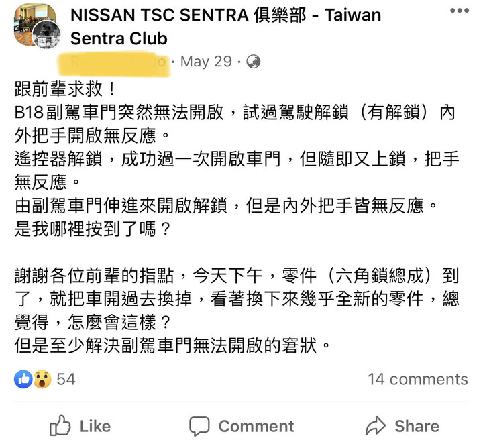Click the blue thumbs-up reaction icon
This screenshot has width=483, height=448.
23,379
